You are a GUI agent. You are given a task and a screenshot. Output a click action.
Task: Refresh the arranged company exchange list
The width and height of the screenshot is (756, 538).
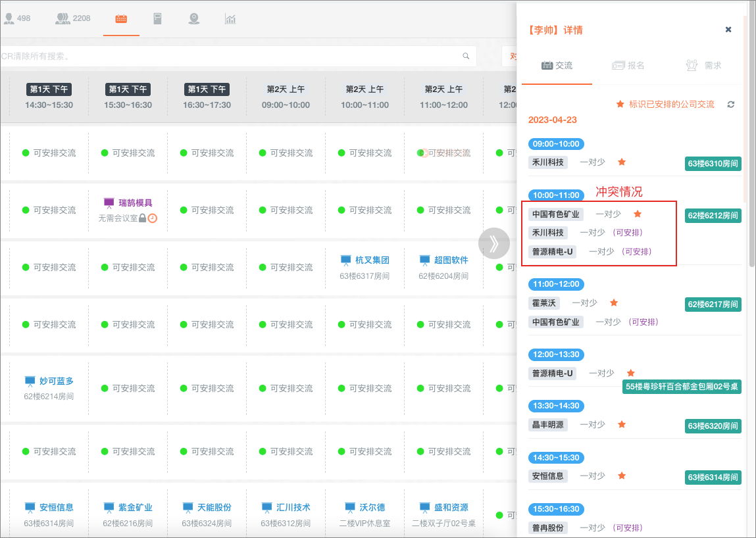tap(731, 104)
